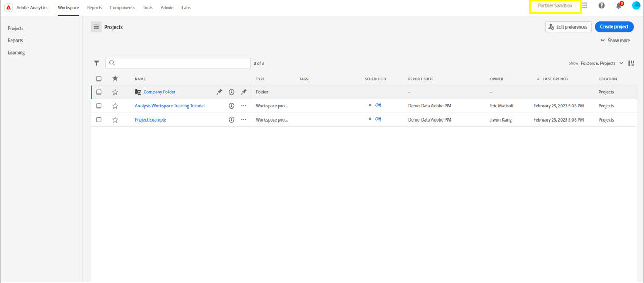The image size is (644, 283).
Task: Click the Partner Sandbox organization label
Action: [x=555, y=6]
